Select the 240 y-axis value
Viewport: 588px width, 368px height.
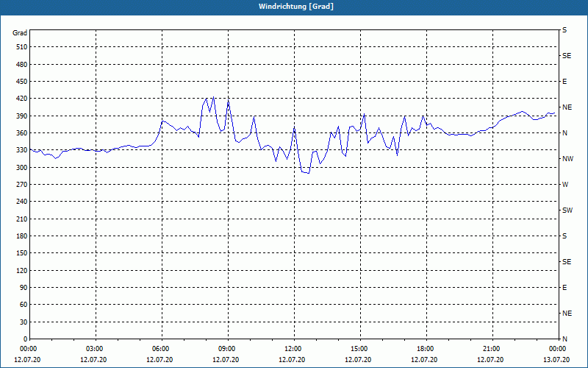[22, 202]
